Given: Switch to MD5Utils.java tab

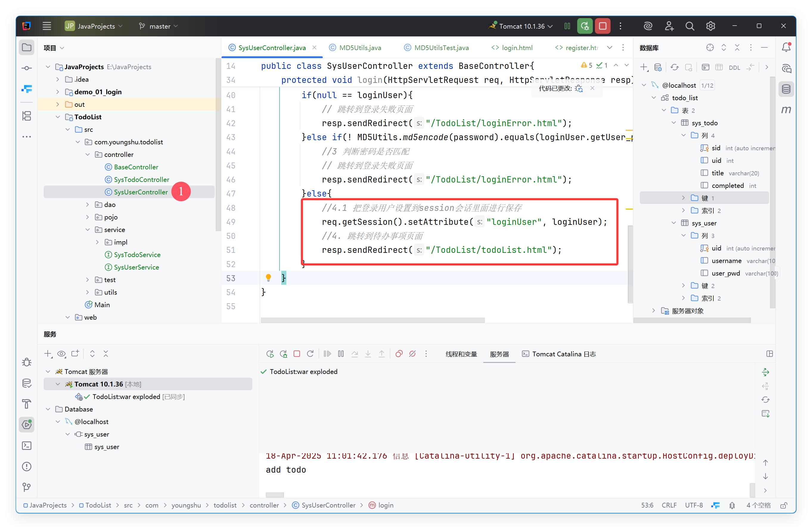Looking at the screenshot, I should point(355,47).
